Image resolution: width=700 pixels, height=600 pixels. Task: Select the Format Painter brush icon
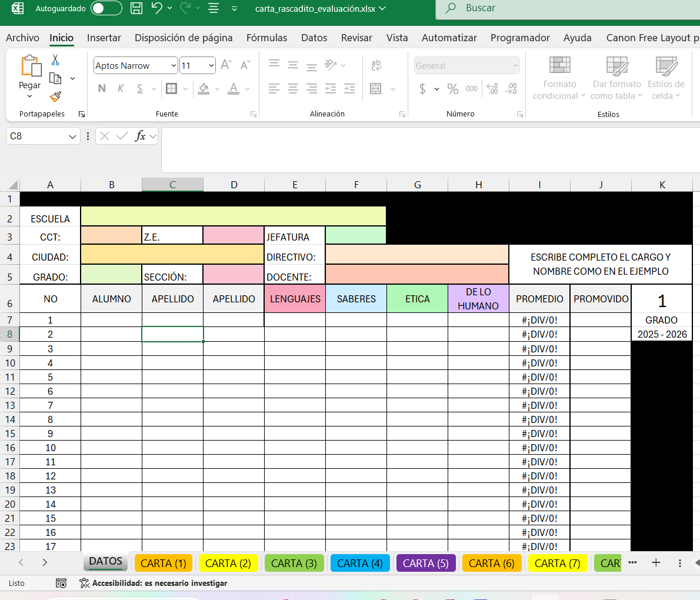click(x=55, y=96)
